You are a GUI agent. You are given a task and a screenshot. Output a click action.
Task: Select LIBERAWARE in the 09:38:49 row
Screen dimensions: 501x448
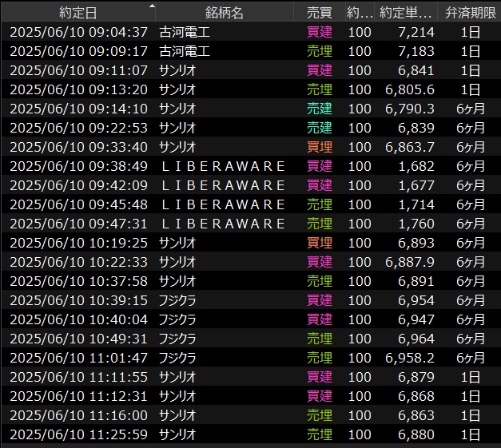point(223,166)
